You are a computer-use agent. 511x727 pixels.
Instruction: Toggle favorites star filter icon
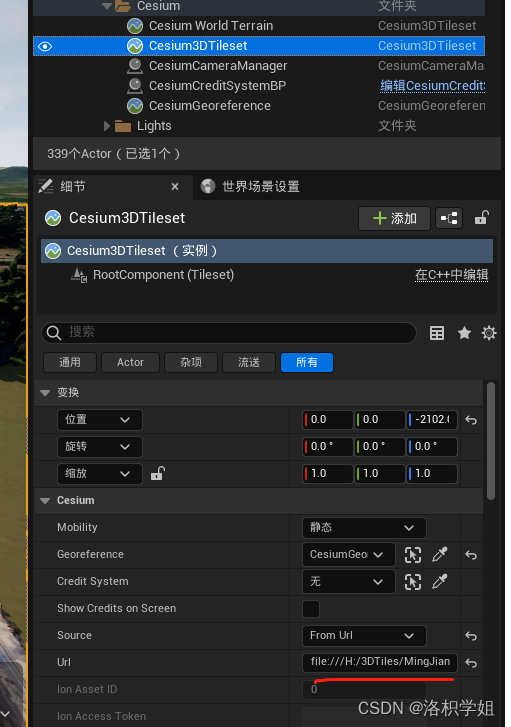[464, 333]
